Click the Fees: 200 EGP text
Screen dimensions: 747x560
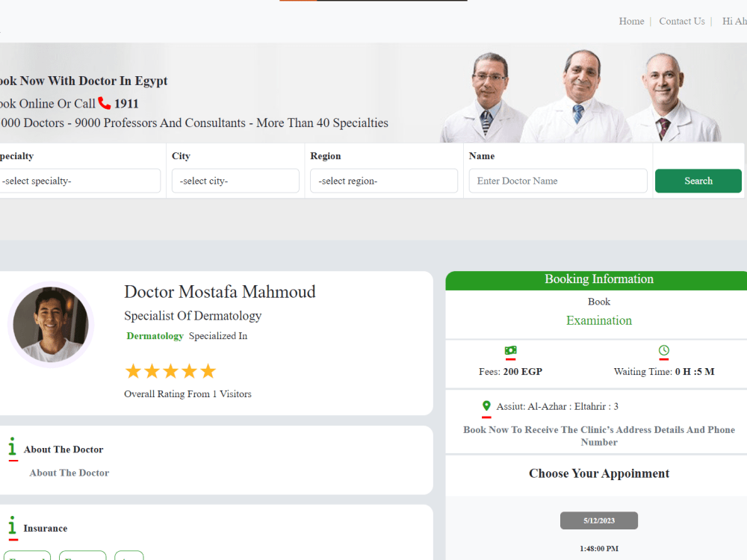pos(510,371)
